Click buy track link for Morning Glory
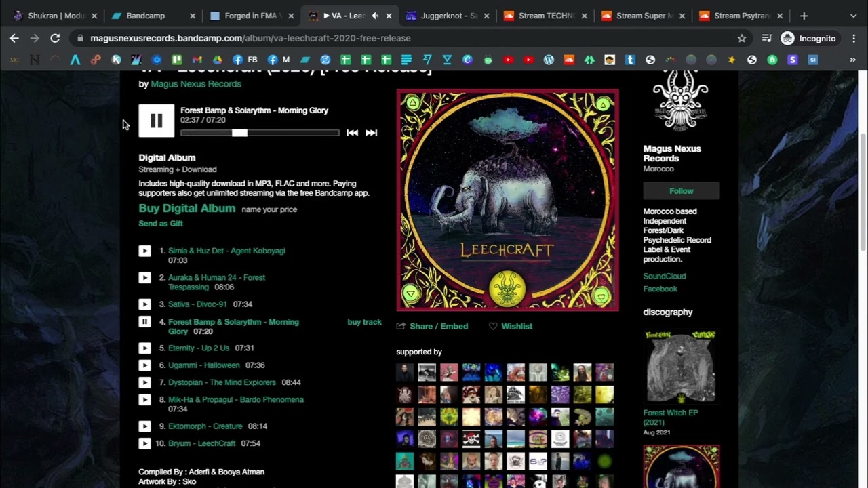868x488 pixels. (364, 322)
